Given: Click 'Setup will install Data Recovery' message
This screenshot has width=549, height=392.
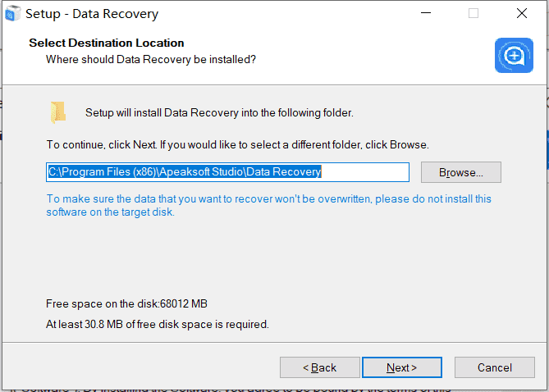Looking at the screenshot, I should coord(220,112).
